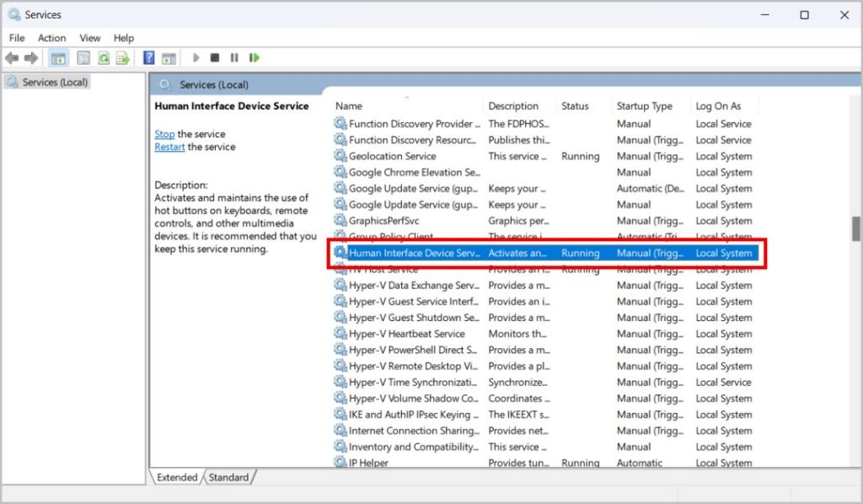Click the Stop the service link

[x=164, y=134]
